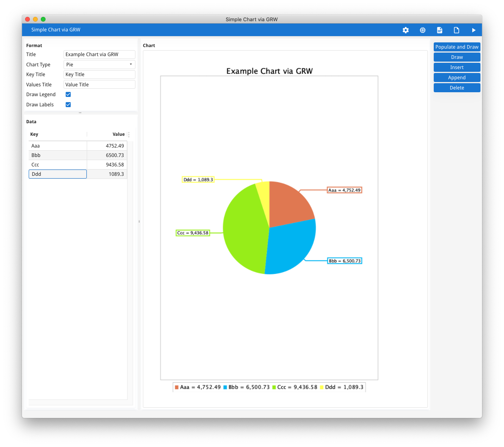This screenshot has height=447, width=504.
Task: Insert a new data row
Action: pos(457,67)
